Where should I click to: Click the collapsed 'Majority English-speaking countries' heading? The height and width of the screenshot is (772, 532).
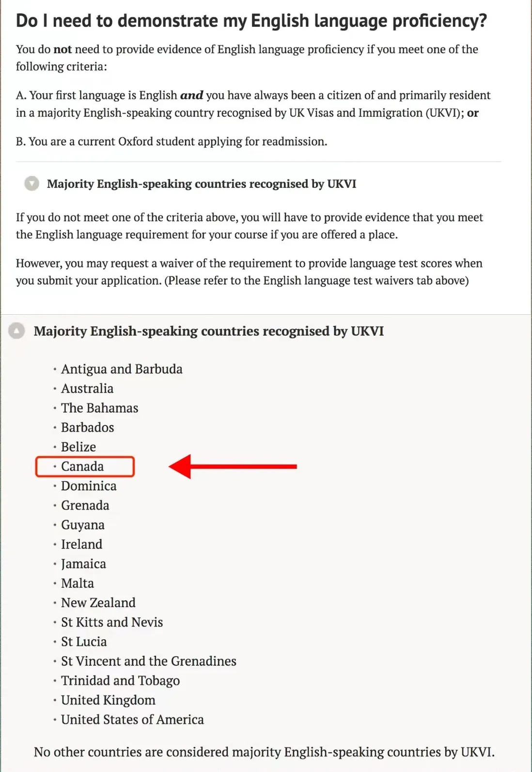(x=201, y=184)
